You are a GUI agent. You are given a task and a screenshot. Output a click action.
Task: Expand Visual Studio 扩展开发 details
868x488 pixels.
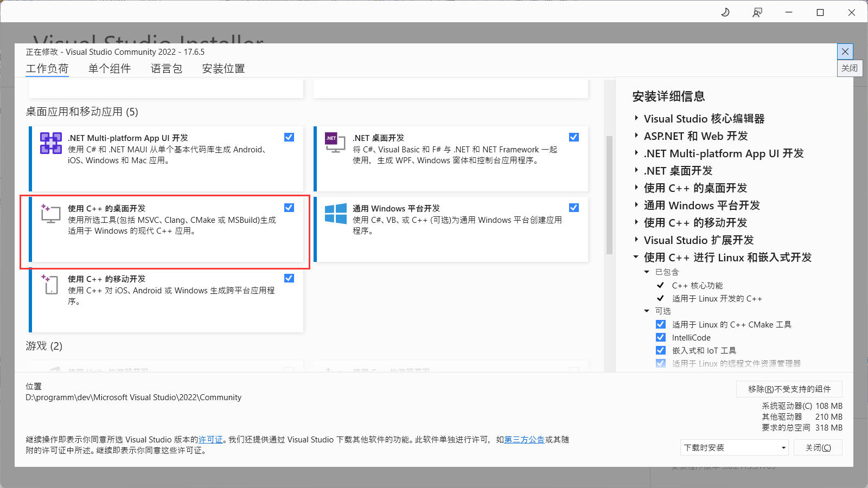pyautogui.click(x=636, y=240)
